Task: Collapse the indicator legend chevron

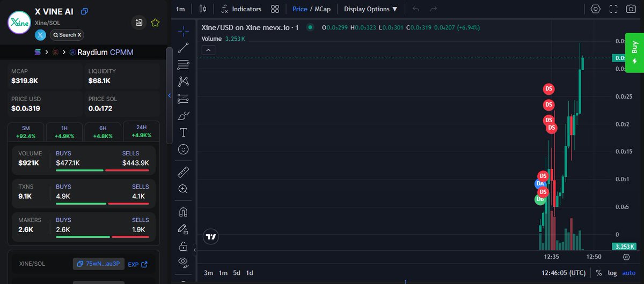Action: click(x=209, y=50)
